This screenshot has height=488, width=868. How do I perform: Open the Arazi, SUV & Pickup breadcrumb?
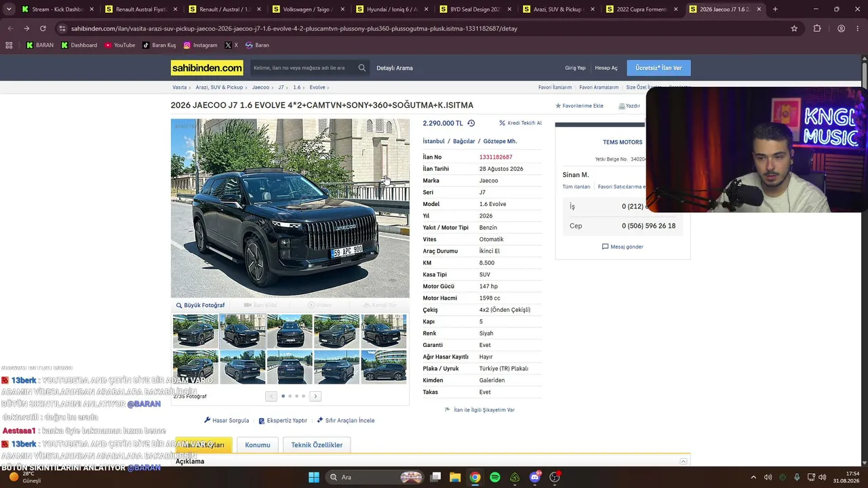219,87
